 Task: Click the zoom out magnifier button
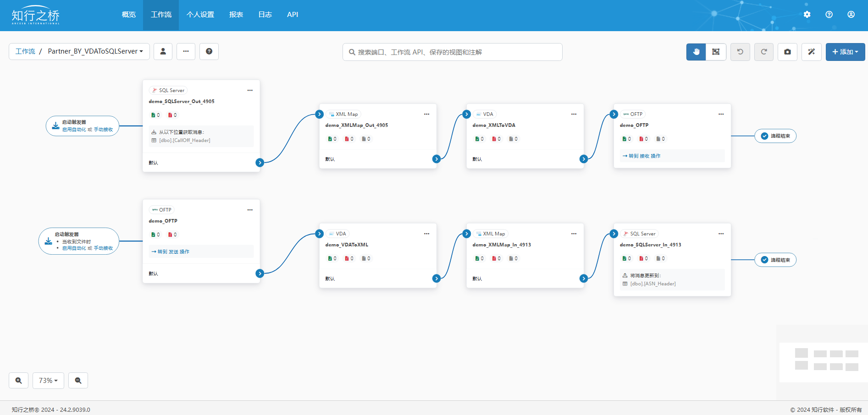(x=78, y=380)
